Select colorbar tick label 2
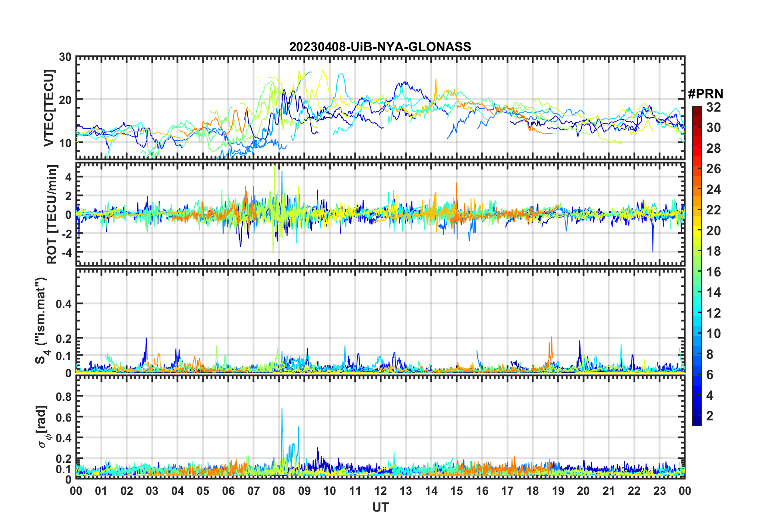 click(x=710, y=416)
